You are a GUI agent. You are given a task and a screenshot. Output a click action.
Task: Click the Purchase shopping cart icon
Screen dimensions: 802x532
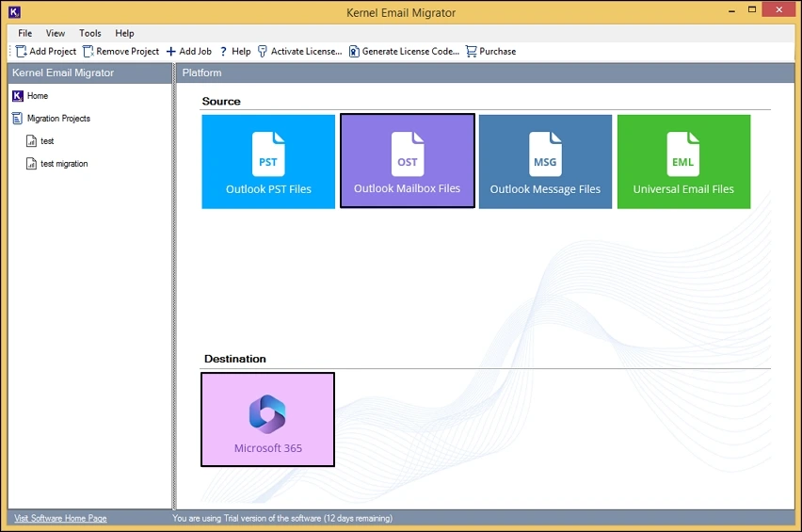point(471,51)
